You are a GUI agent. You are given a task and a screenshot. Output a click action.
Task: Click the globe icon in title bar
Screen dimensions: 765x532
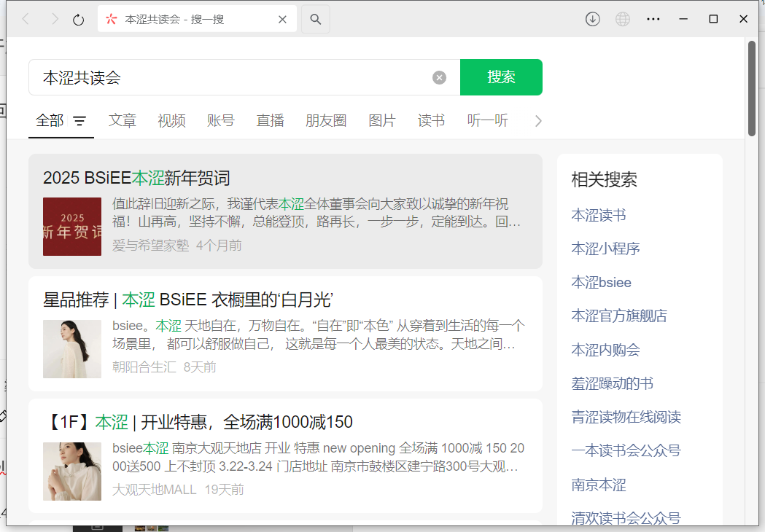tap(623, 19)
